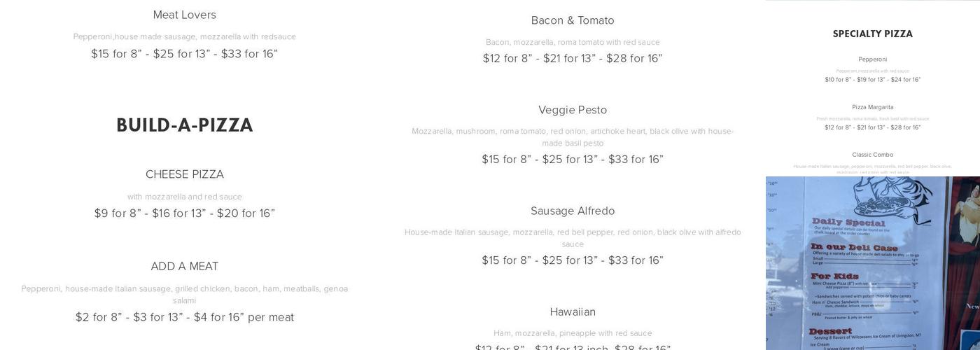This screenshot has height=350, width=980.
Task: Click the Veggie Pesto ingredients description
Action: (x=573, y=136)
